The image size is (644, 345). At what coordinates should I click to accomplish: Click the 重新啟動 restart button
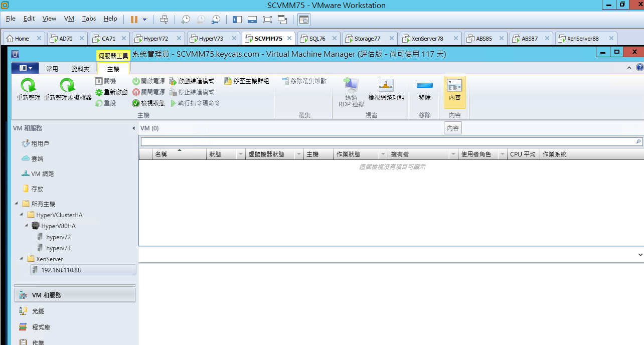pyautogui.click(x=111, y=92)
